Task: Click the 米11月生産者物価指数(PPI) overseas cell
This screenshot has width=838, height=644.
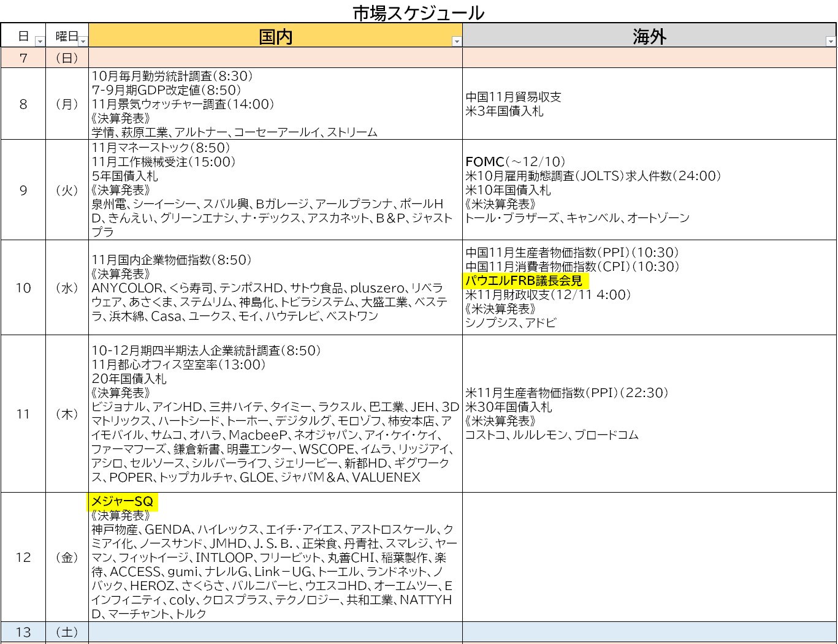Action: click(x=567, y=393)
